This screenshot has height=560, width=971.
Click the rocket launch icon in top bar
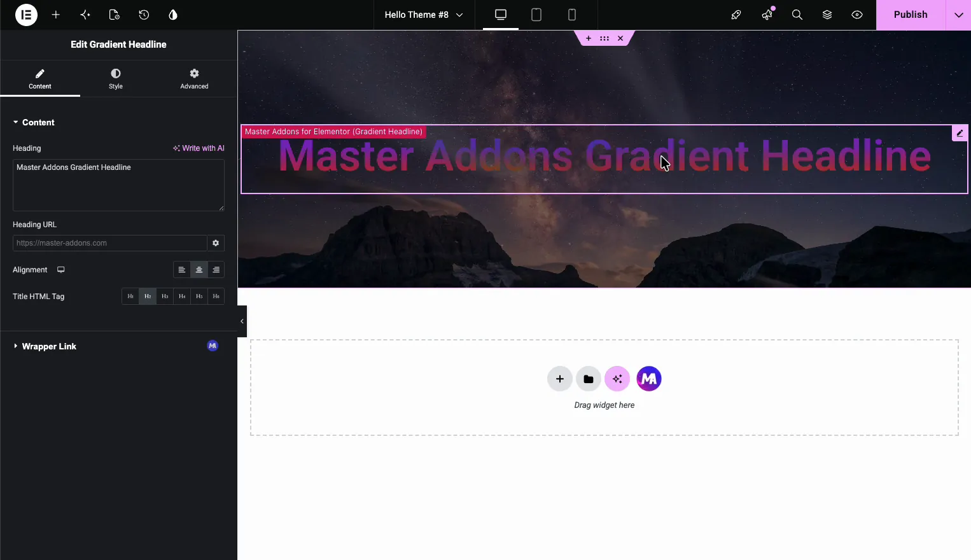(736, 15)
